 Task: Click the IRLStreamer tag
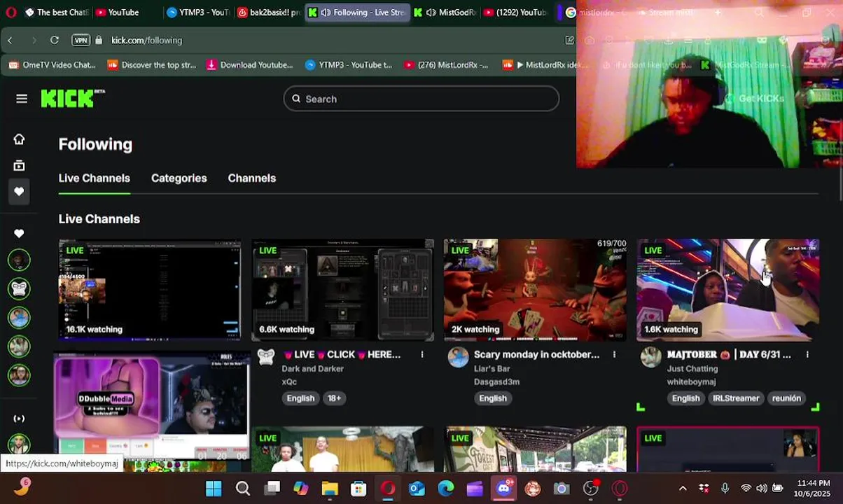[736, 398]
